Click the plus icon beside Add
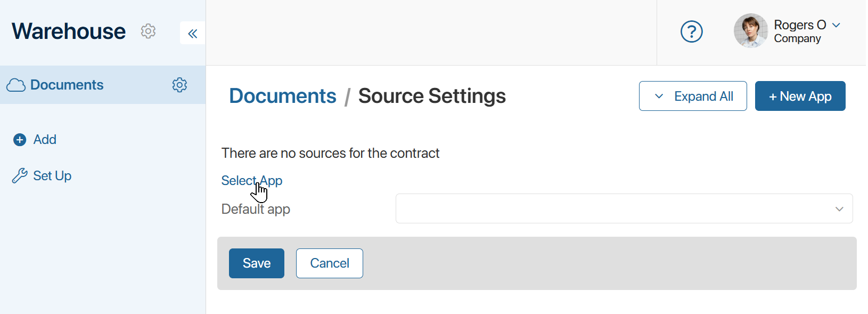The image size is (868, 314). (20, 140)
